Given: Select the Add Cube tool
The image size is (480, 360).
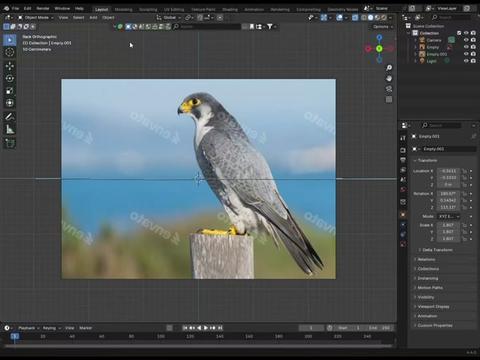Looking at the screenshot, I should 10,143.
